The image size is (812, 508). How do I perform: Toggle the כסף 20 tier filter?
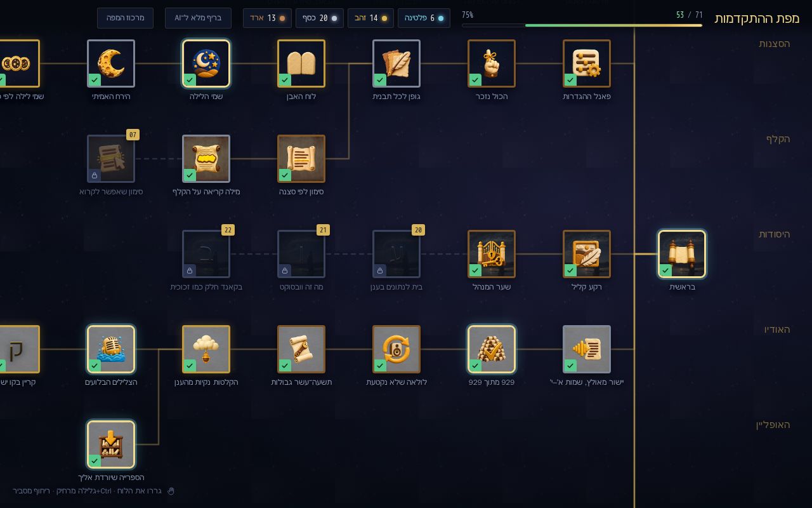point(320,18)
